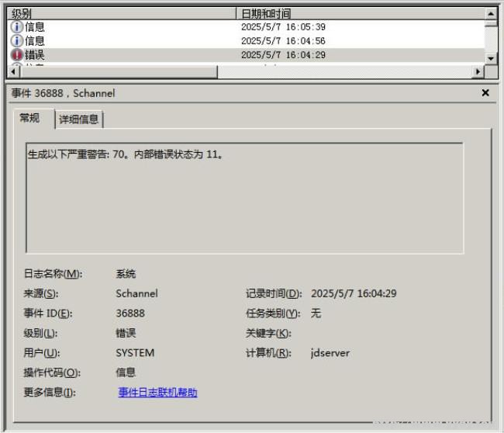The width and height of the screenshot is (504, 433).
Task: Click the first 信息 level label
Action: (x=35, y=26)
